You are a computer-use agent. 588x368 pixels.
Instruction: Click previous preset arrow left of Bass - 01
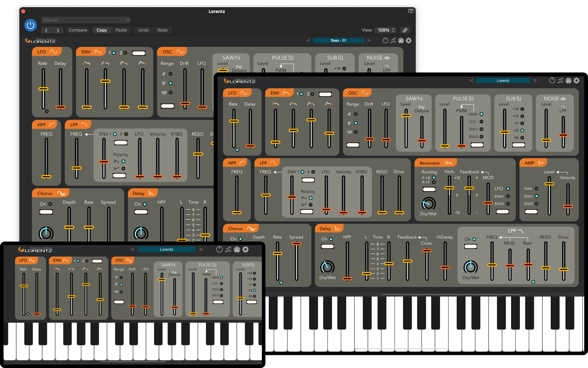(x=308, y=40)
